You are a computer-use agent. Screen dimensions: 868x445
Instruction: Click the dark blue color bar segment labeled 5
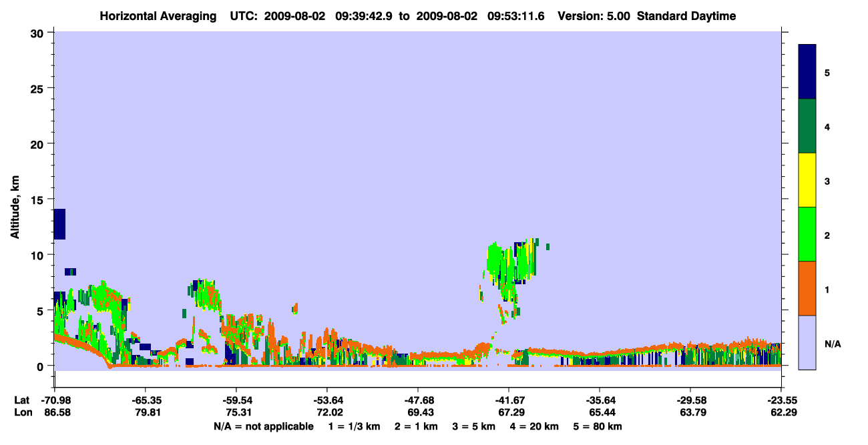pyautogui.click(x=807, y=71)
